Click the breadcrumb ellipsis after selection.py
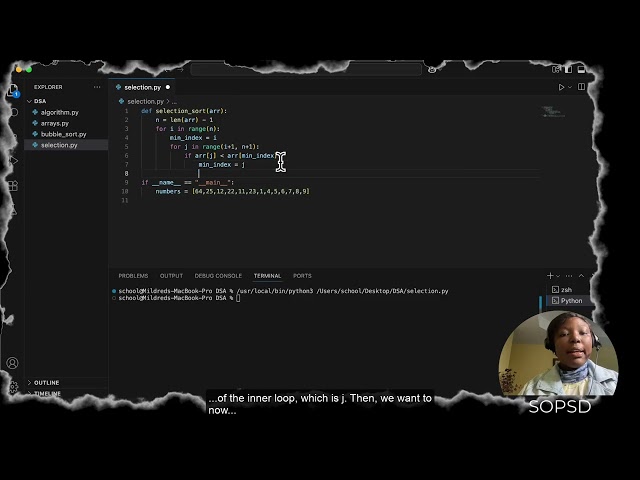This screenshot has height=480, width=640. coord(175,102)
